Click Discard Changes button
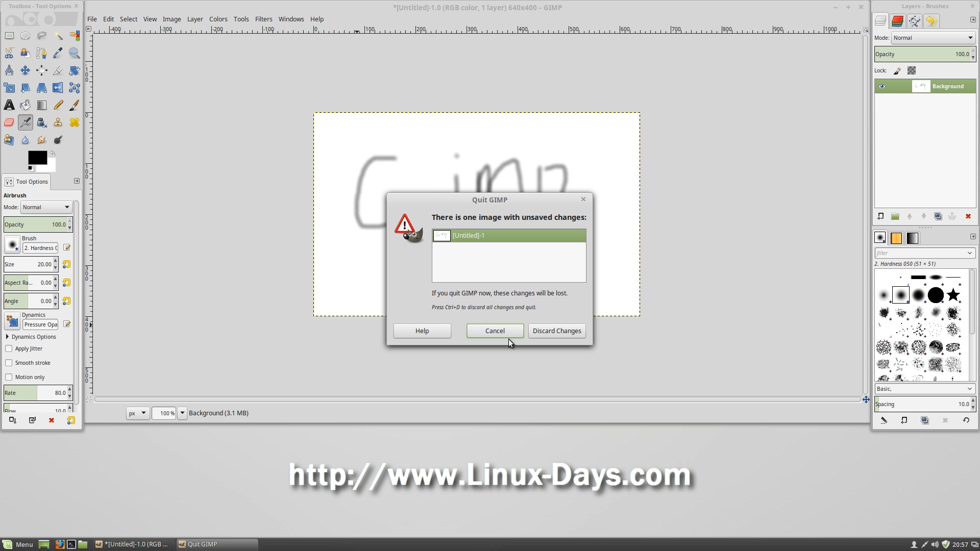Viewport: 980px width, 551px height. (557, 331)
